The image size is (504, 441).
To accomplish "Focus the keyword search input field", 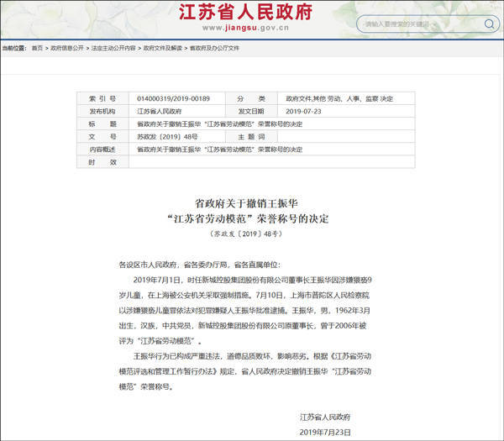I will [x=420, y=24].
